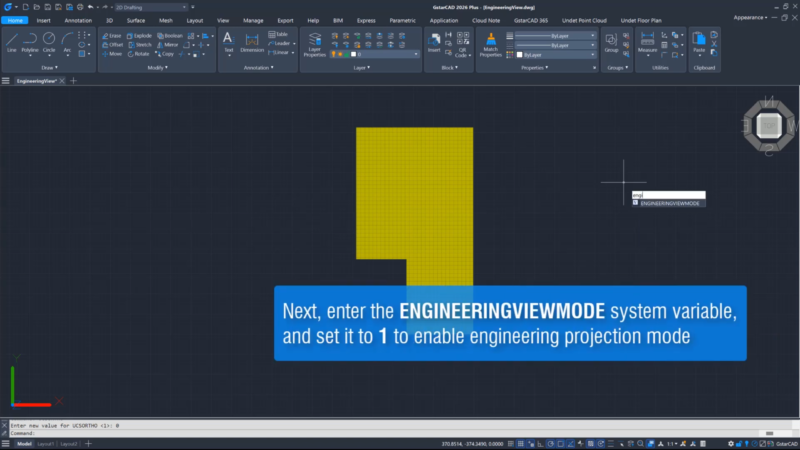The image size is (800, 450).
Task: Select the Polyline tool
Action: coord(30,41)
